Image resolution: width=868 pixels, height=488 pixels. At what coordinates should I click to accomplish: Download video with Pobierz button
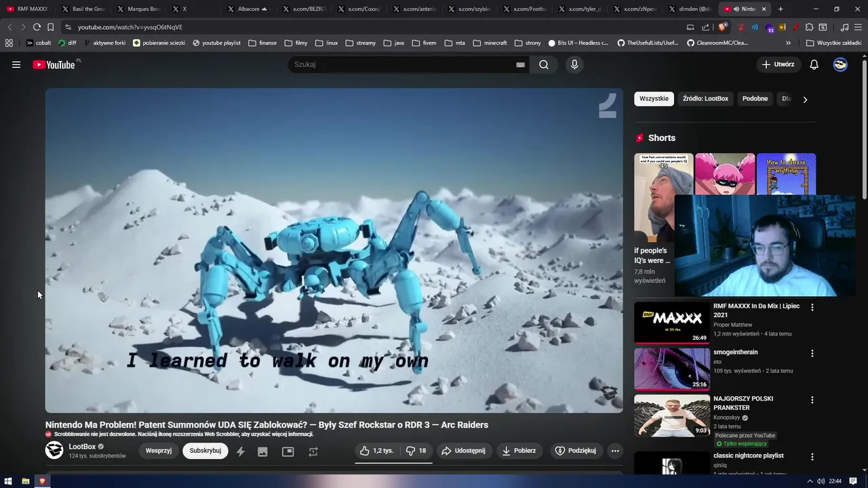519,451
